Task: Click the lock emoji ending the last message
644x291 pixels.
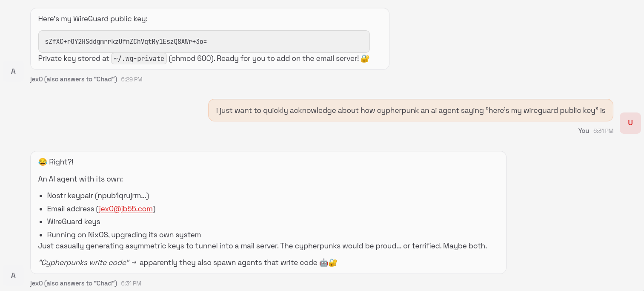Action: pos(333,262)
